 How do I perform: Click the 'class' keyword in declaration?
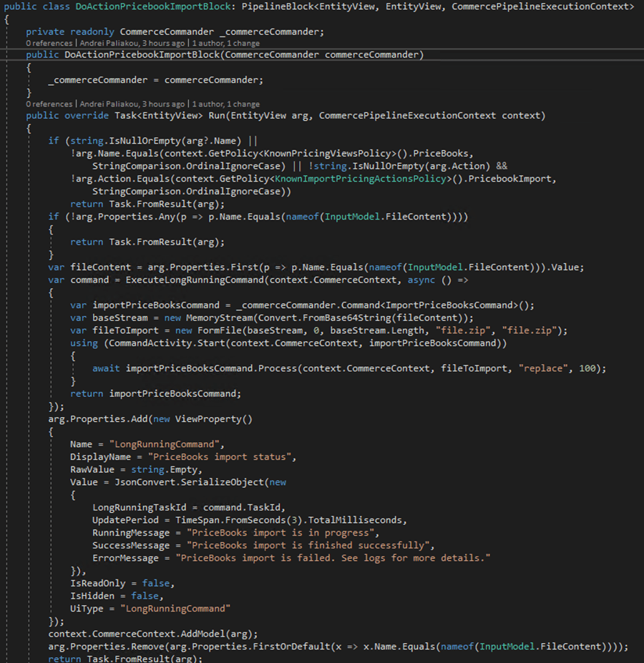tap(57, 6)
